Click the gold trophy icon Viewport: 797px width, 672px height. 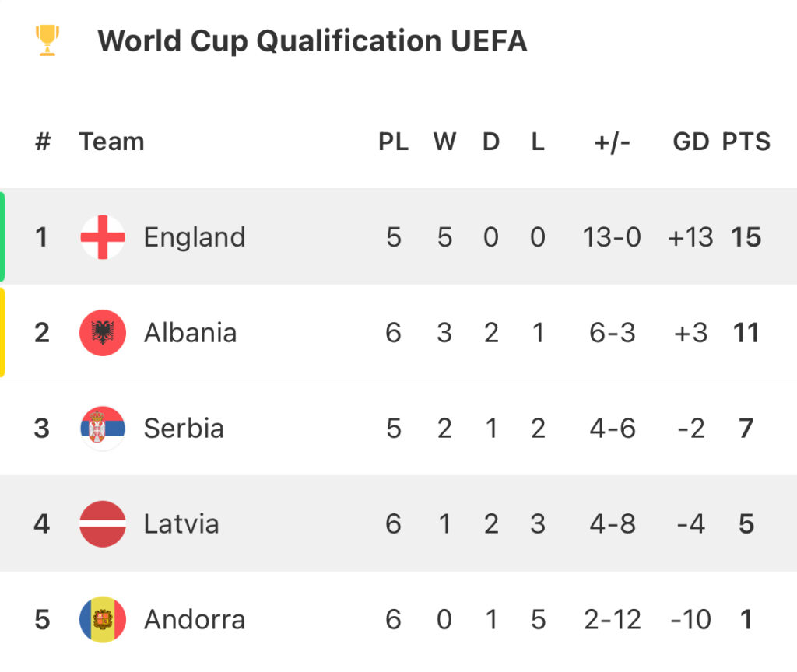point(47,40)
